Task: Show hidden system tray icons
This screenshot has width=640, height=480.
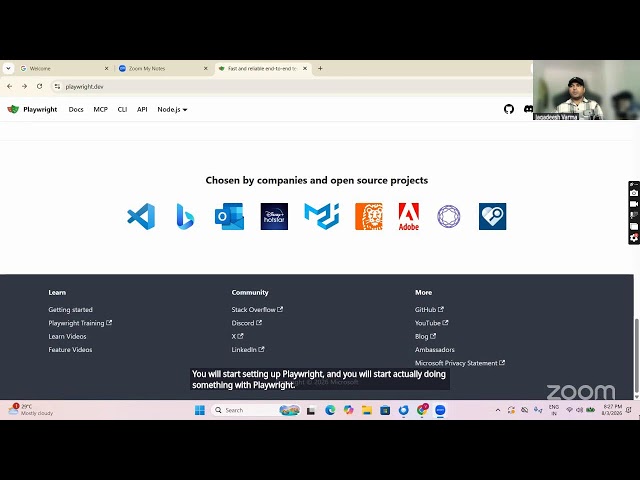Action: tap(498, 410)
